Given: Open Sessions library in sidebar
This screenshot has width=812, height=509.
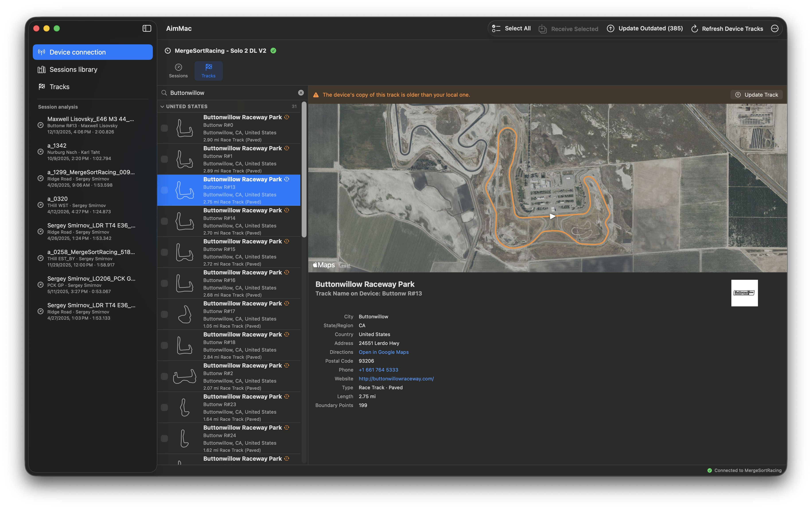Looking at the screenshot, I should (93, 69).
